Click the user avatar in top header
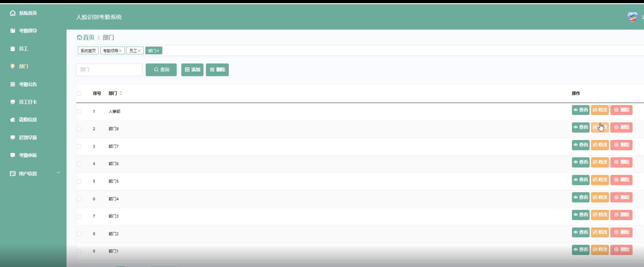The height and width of the screenshot is (267, 644). [632, 17]
